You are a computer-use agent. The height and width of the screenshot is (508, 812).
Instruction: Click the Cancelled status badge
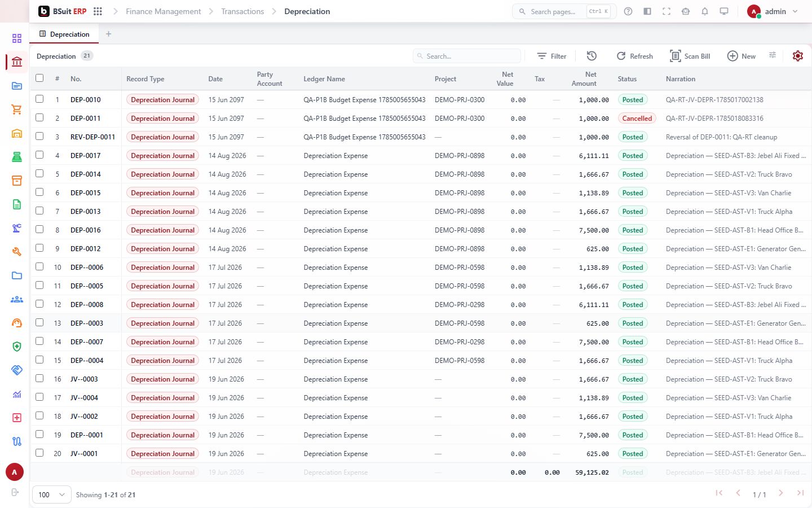coord(637,119)
